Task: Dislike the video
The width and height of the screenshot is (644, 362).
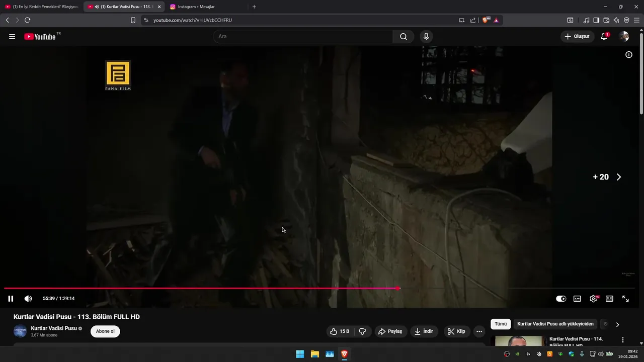Action: pyautogui.click(x=362, y=331)
